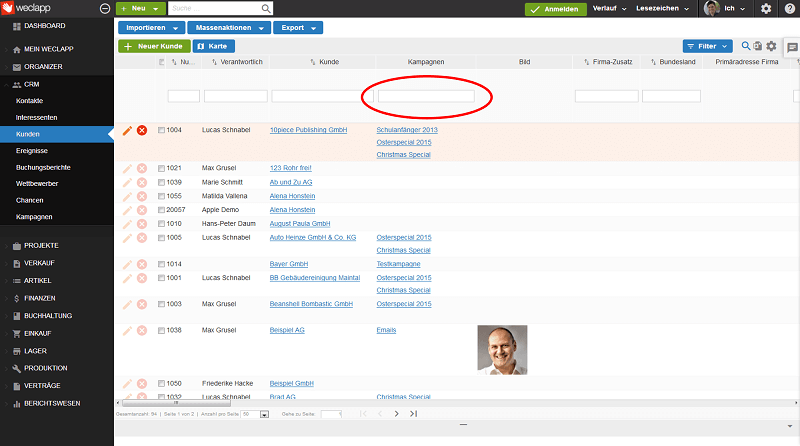Check the row 1005 checkbox
Viewport: 800px width, 446px height.
click(x=161, y=238)
